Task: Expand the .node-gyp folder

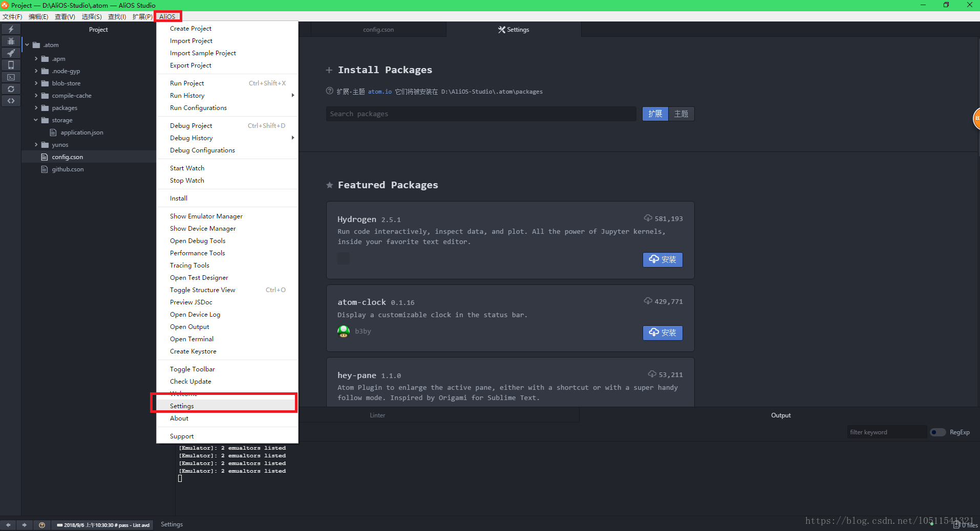Action: coord(36,71)
